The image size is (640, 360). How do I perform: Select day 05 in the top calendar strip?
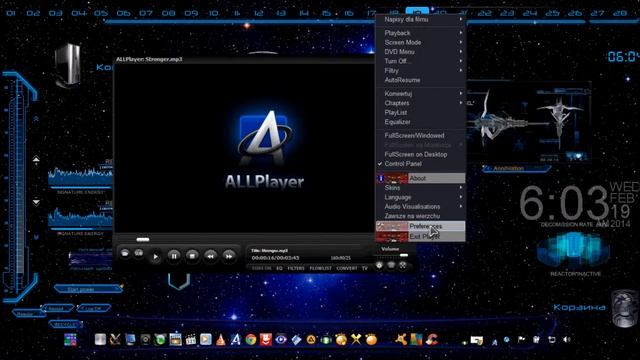[101, 13]
